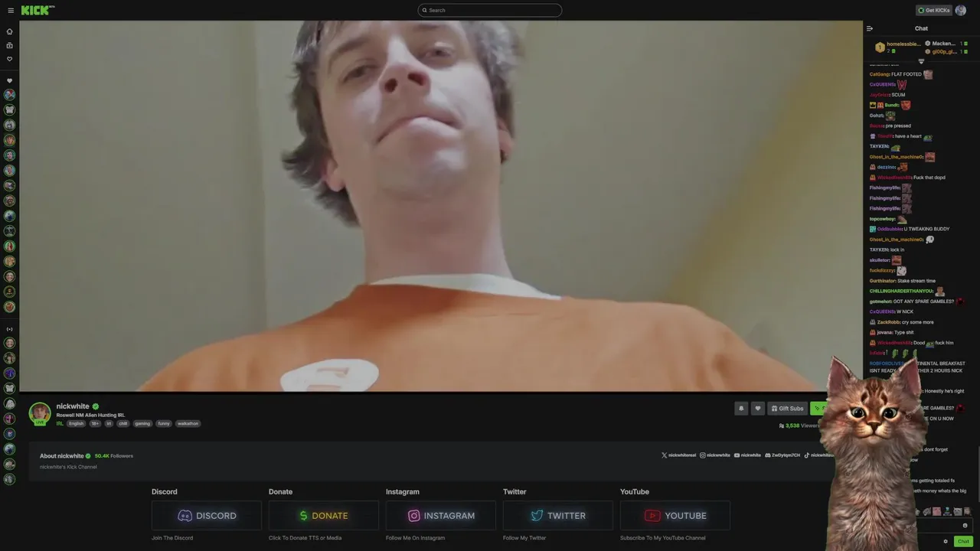Open the user profile avatar menu
Screen dimensions: 980x551
pos(961,10)
